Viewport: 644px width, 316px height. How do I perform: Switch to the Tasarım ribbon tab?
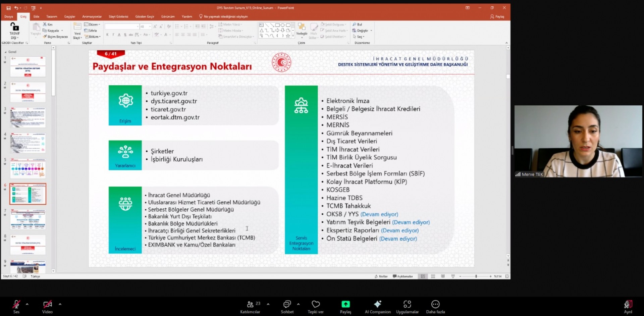pyautogui.click(x=52, y=16)
